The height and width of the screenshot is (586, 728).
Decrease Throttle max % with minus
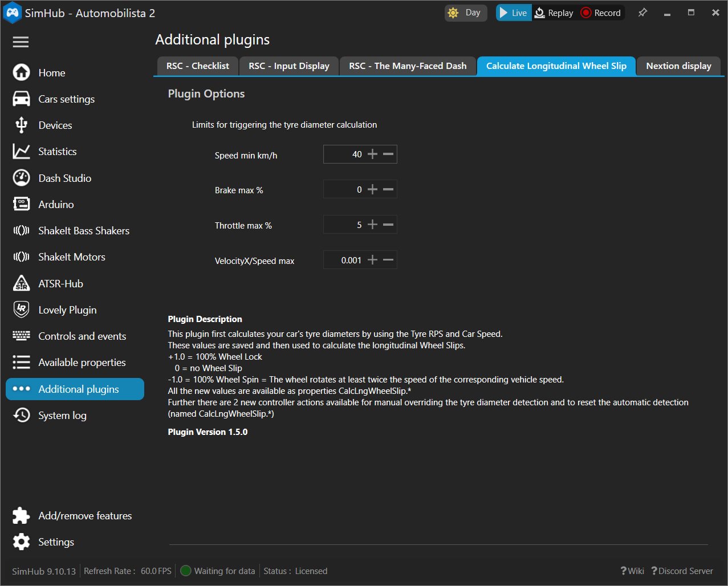coord(388,225)
